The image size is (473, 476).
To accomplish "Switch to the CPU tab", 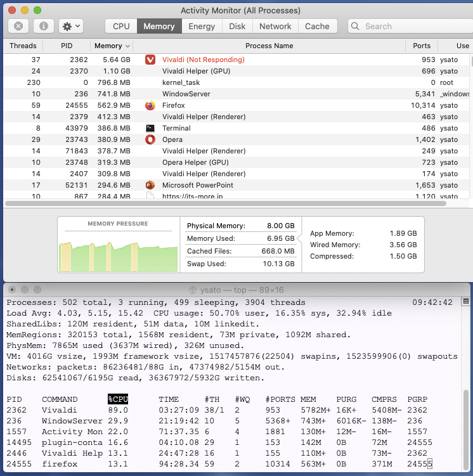I will click(121, 26).
